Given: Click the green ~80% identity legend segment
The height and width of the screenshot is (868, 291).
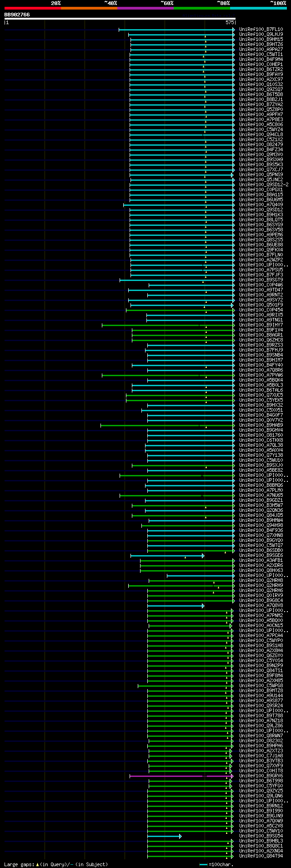Looking at the screenshot, I should [202, 8].
